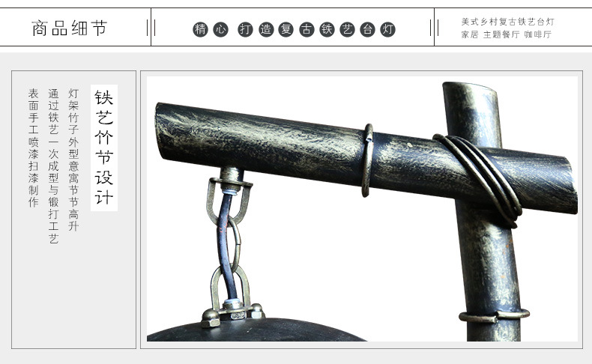Click the vertical title 铁艺竹节设计

coord(104,148)
